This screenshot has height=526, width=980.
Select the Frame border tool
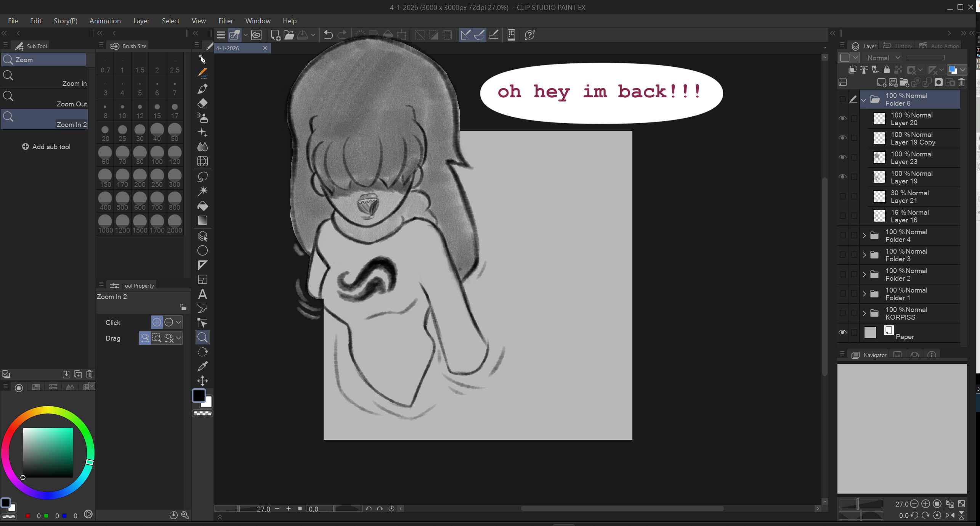pyautogui.click(x=202, y=280)
